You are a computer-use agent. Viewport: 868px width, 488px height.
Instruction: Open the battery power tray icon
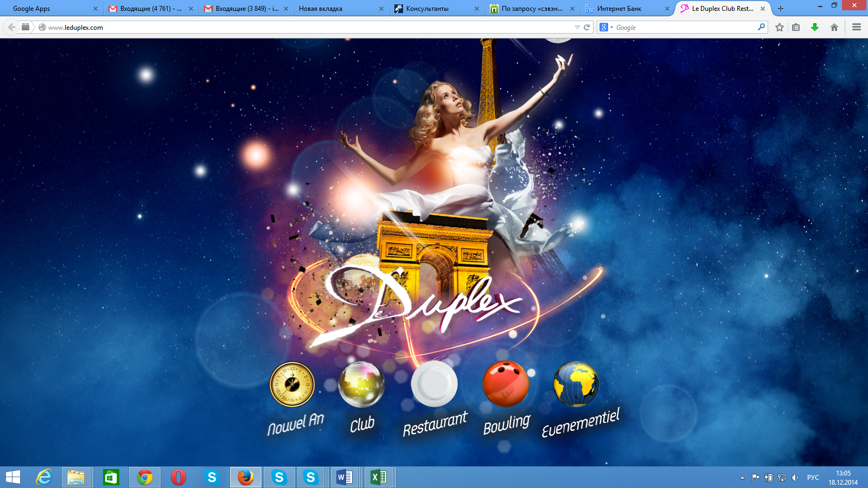pos(769,478)
